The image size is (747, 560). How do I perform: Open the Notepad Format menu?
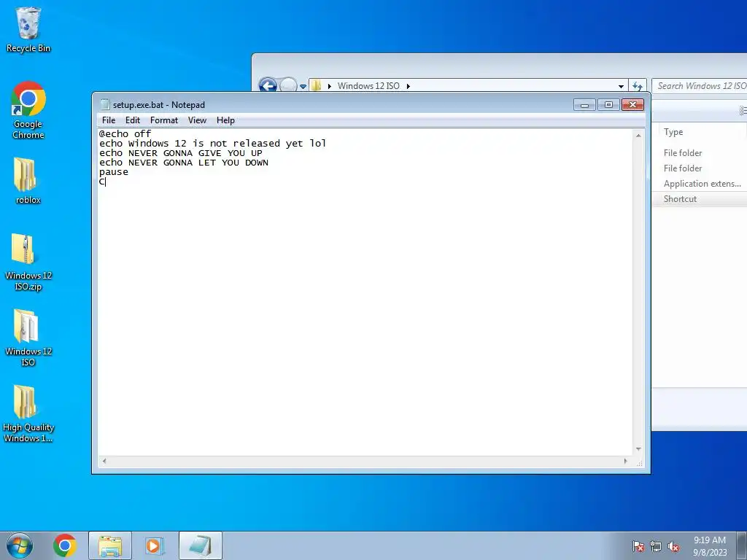164,120
